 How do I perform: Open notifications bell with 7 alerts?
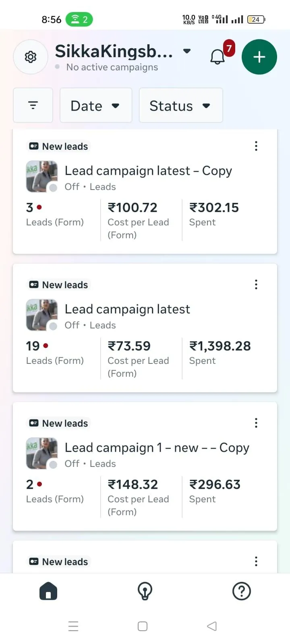(x=218, y=57)
